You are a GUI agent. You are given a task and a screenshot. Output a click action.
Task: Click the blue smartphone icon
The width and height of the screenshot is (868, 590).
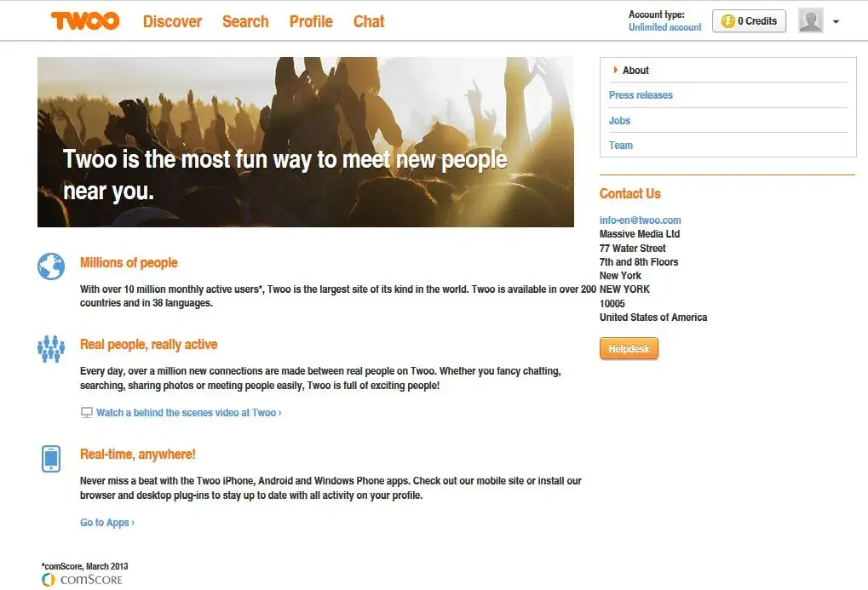coord(51,458)
